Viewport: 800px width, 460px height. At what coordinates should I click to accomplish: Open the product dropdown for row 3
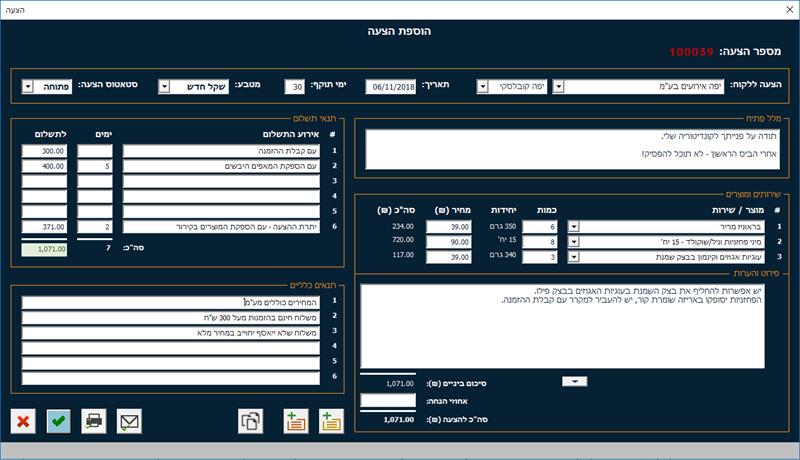[x=573, y=257]
